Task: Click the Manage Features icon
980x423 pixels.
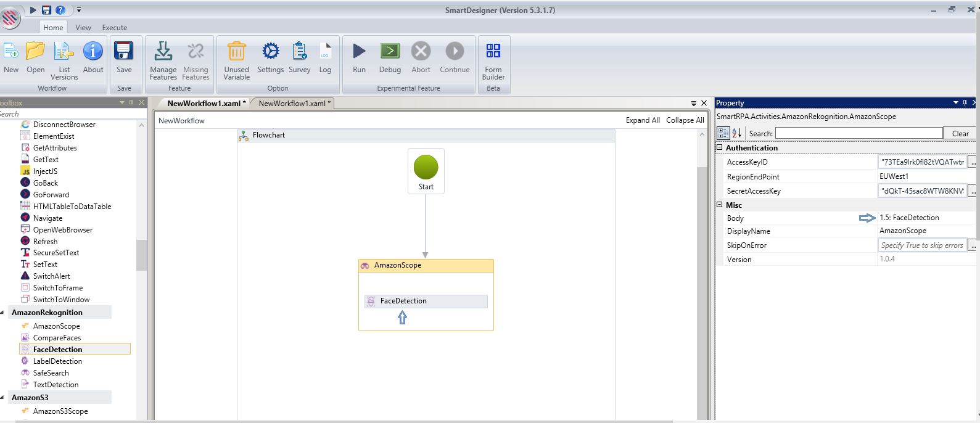Action: click(x=163, y=52)
